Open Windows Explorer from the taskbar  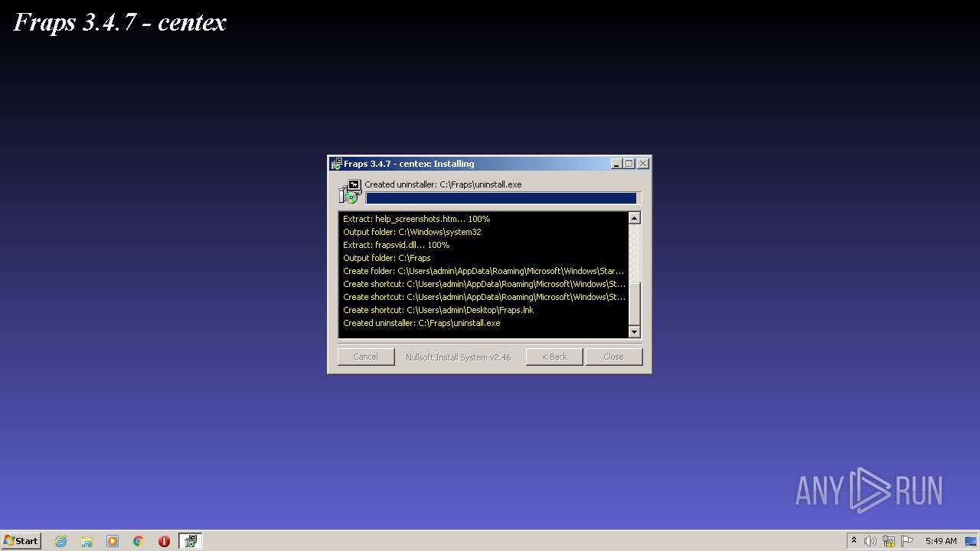[x=87, y=541]
